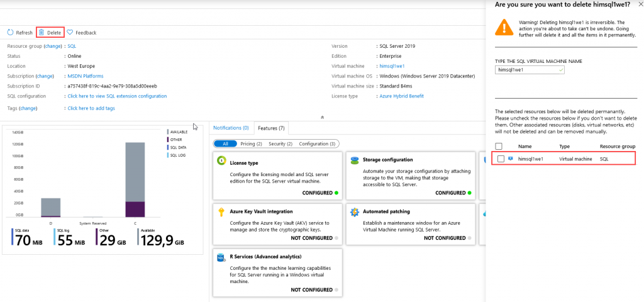Click the AVAILABLE legend color swatch
The width and height of the screenshot is (644, 302).
167,132
